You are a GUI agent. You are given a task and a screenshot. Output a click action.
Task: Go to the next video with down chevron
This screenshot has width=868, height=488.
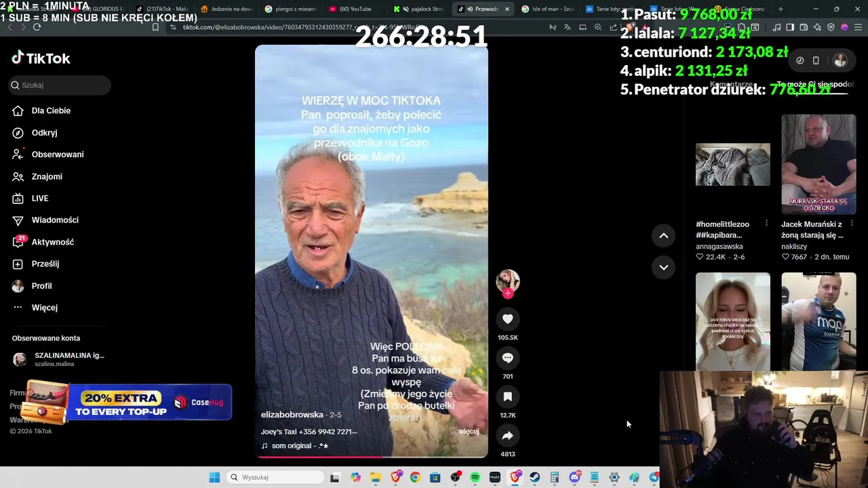tap(664, 267)
